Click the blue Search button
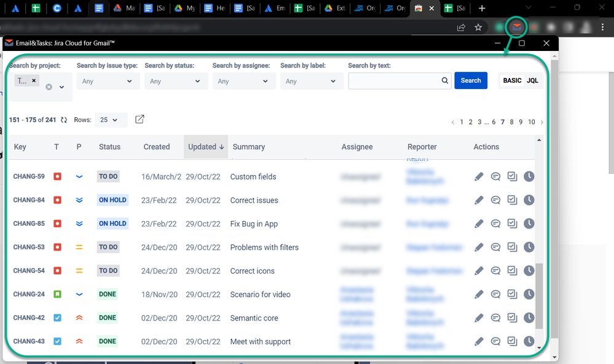The height and width of the screenshot is (364, 614). point(471,80)
